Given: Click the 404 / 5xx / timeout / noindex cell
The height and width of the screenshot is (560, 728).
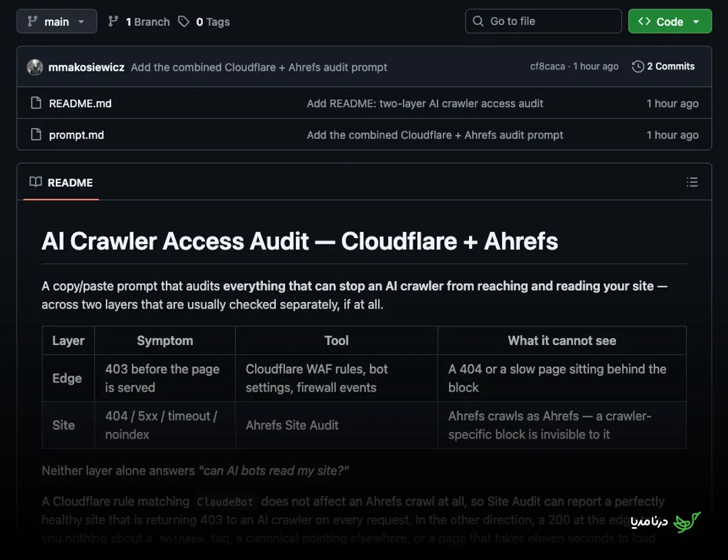Looking at the screenshot, I should 165,425.
